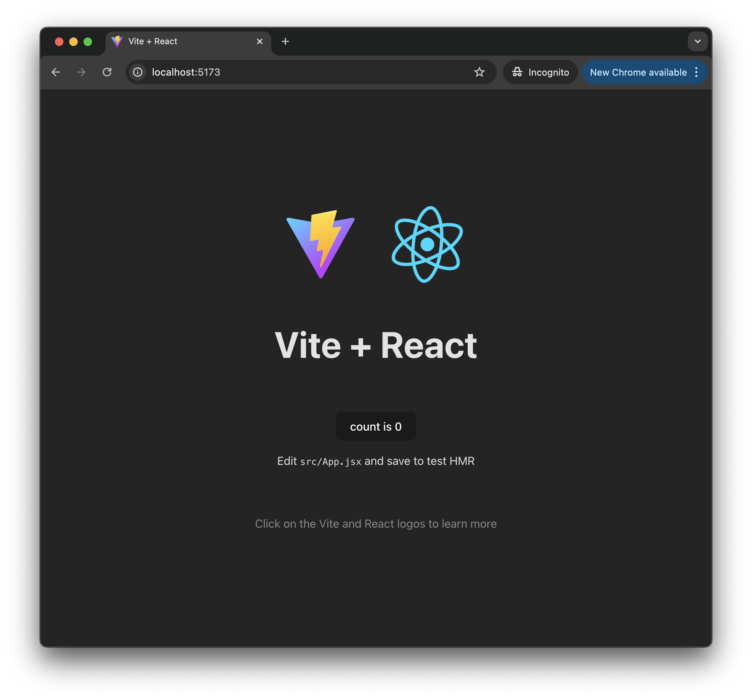752x700 pixels.
Task: Click the Vite + React heading
Action: (x=376, y=345)
